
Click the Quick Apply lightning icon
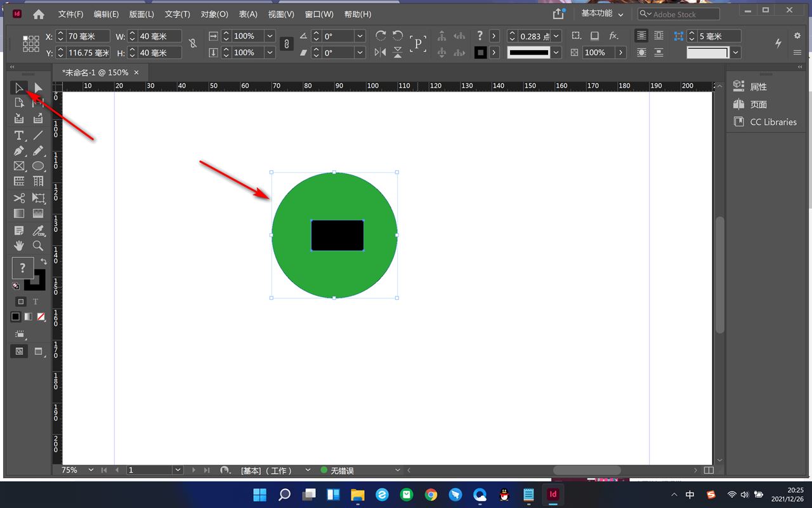pyautogui.click(x=778, y=43)
